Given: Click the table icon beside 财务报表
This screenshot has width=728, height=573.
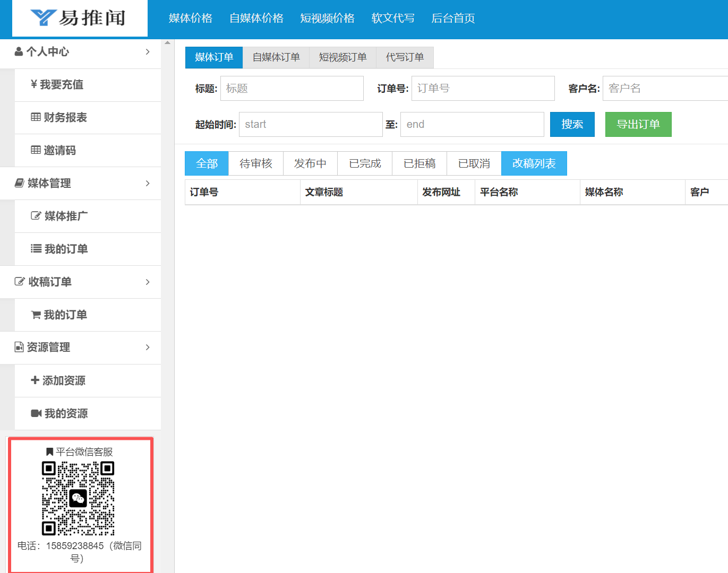Looking at the screenshot, I should coord(36,117).
